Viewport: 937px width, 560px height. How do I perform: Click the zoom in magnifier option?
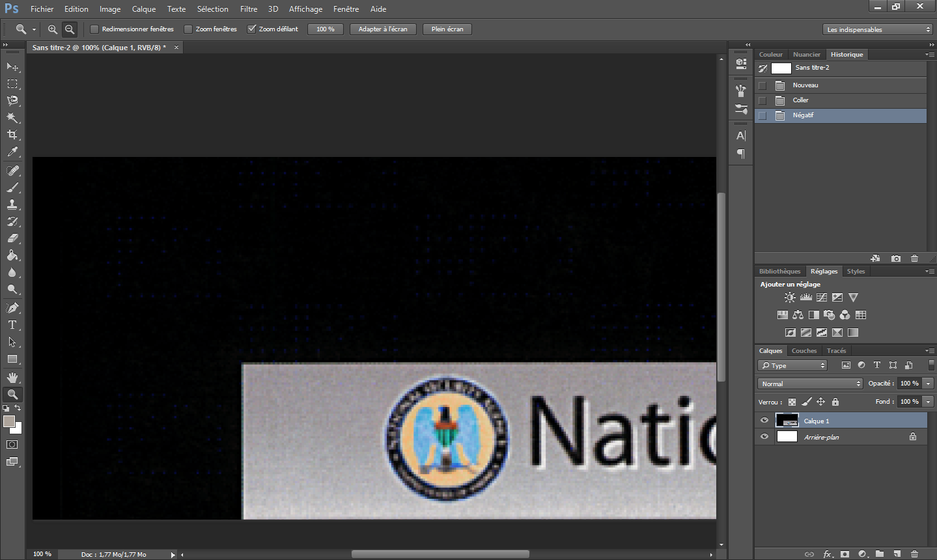[x=53, y=29]
